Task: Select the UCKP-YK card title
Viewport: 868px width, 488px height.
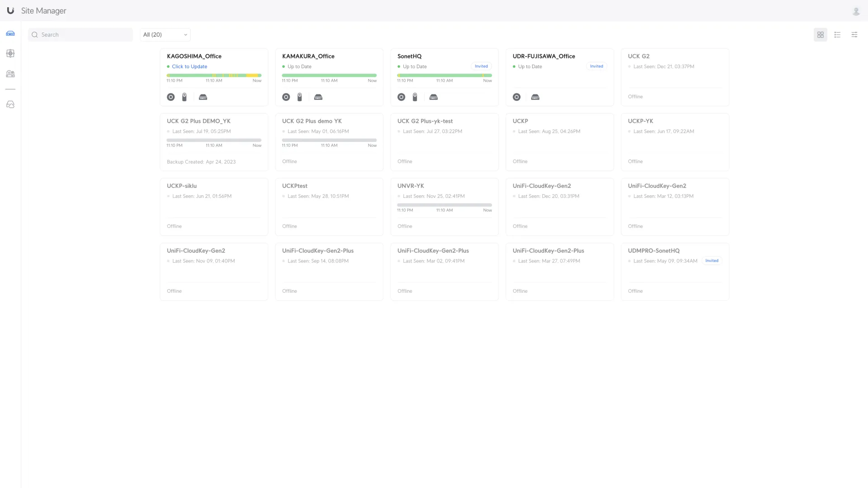Action: point(641,121)
